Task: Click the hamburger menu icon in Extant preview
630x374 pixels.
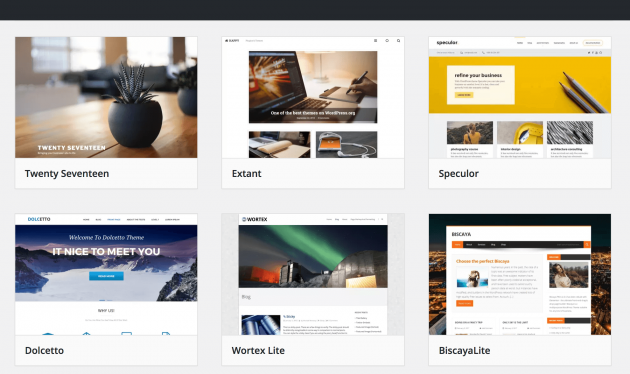Action: coord(376,41)
